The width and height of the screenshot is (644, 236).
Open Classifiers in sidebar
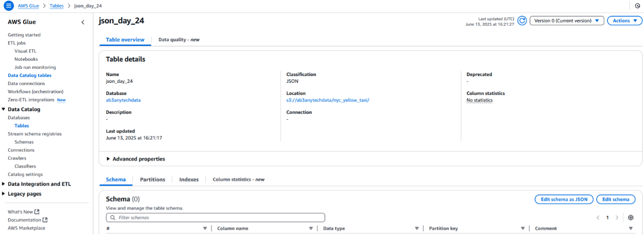(x=25, y=166)
